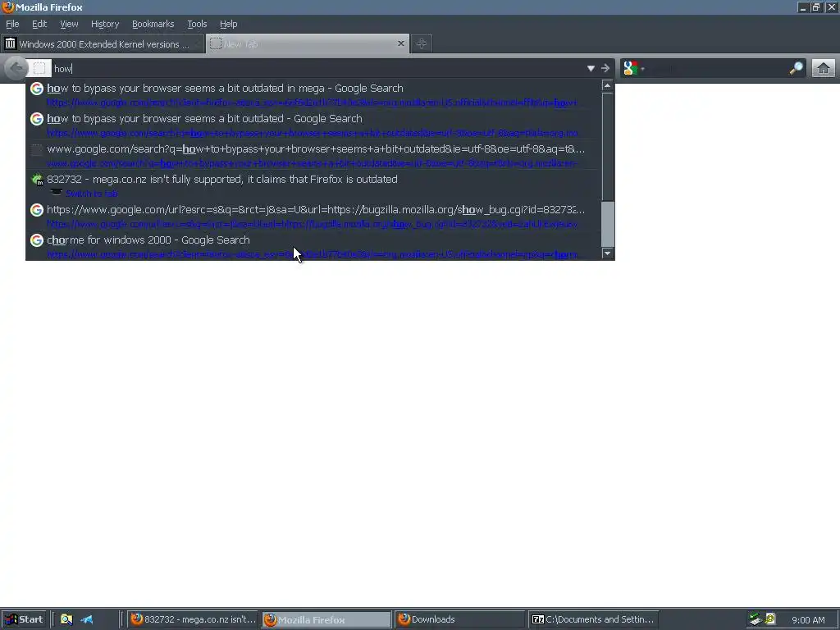
Task: Restore down the Firefox window
Action: point(816,7)
